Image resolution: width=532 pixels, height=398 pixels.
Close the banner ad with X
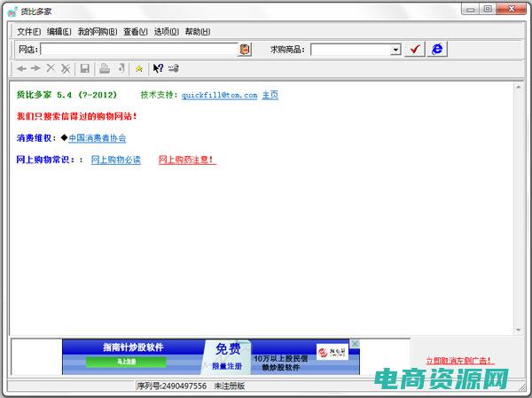point(355,344)
